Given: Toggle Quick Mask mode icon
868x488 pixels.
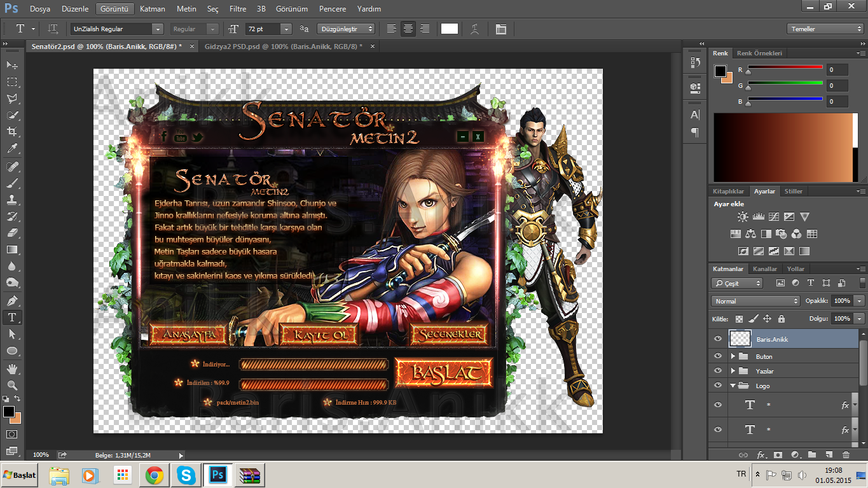Looking at the screenshot, I should pyautogui.click(x=12, y=434).
